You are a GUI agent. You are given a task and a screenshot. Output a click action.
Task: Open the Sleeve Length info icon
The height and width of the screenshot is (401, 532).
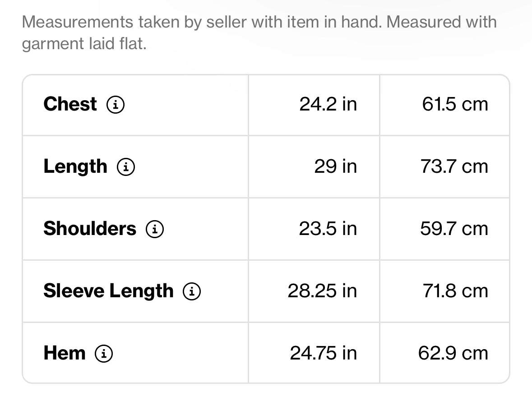[x=192, y=291]
